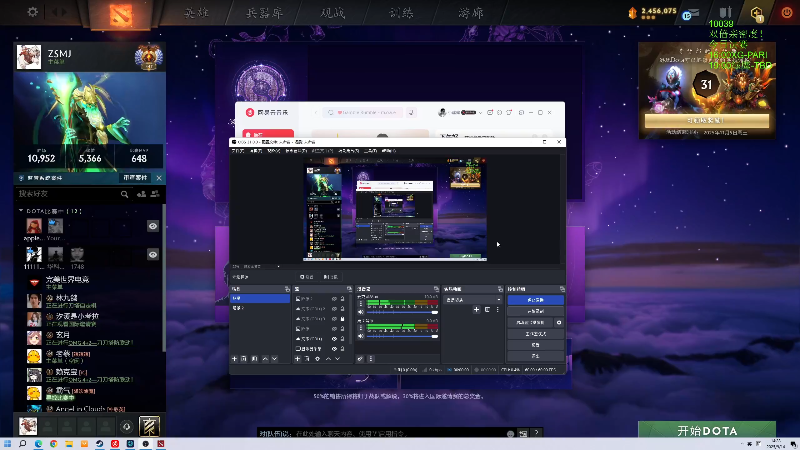Screen dimensions: 800x450
Task: Select the highlighted first scene in OBS
Action: point(260,298)
